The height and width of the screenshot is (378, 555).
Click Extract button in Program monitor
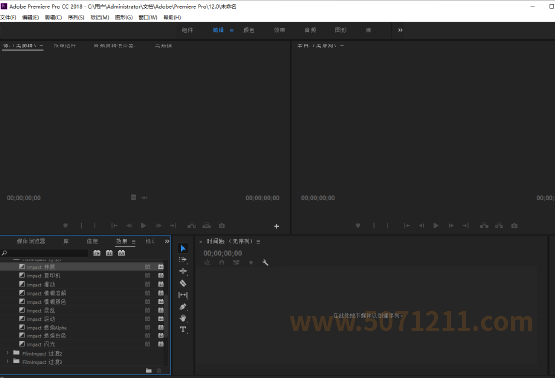(x=499, y=225)
